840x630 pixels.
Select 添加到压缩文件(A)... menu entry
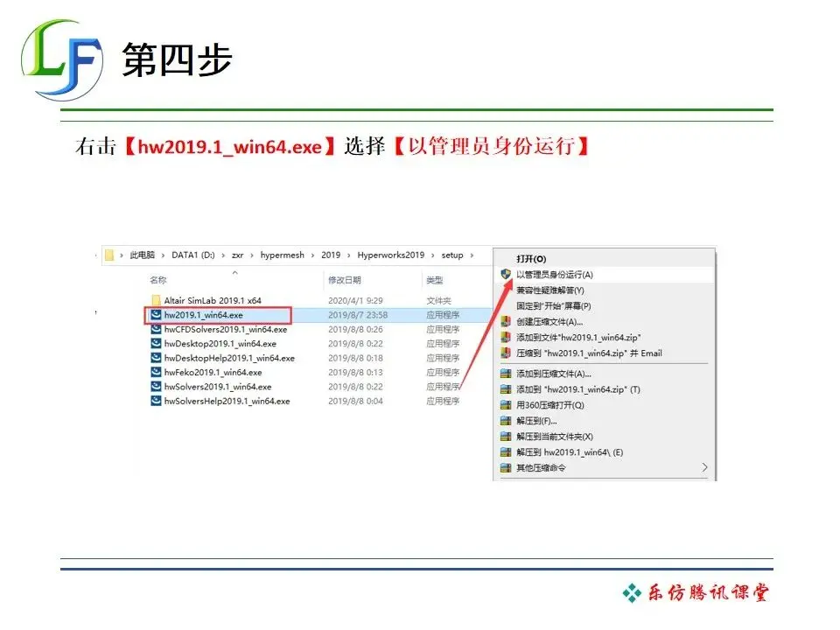coord(553,374)
